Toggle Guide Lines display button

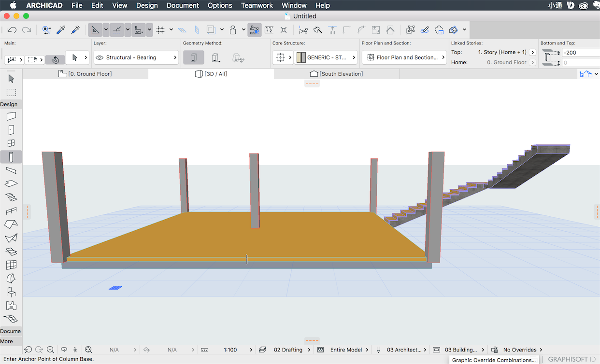pyautogui.click(x=95, y=30)
